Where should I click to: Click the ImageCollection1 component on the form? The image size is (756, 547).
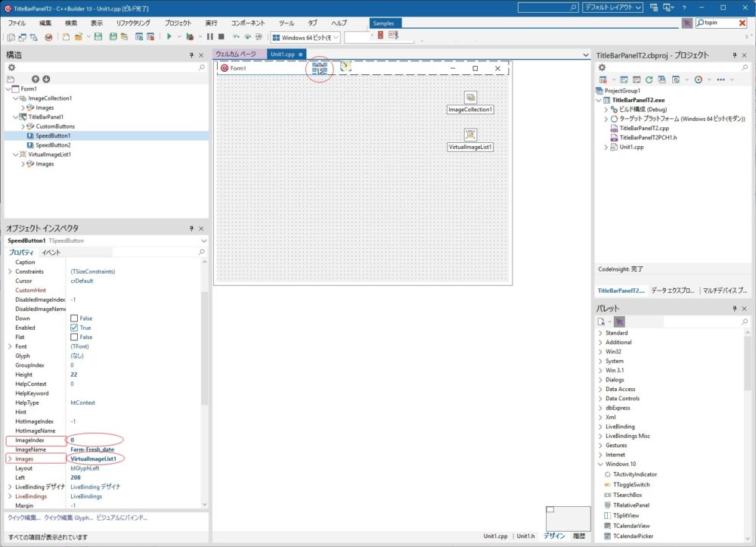tap(470, 98)
